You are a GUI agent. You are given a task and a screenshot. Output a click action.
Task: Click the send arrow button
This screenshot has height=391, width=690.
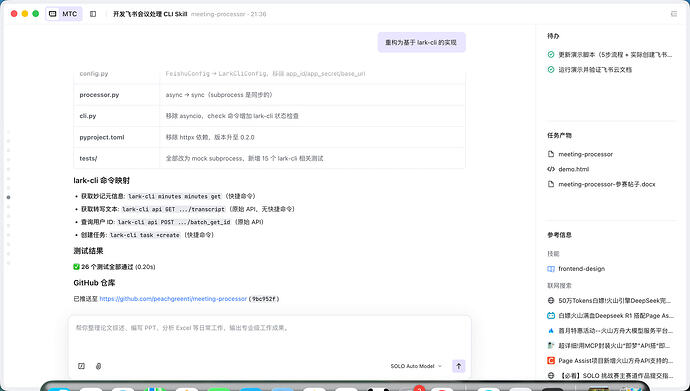[459, 366]
